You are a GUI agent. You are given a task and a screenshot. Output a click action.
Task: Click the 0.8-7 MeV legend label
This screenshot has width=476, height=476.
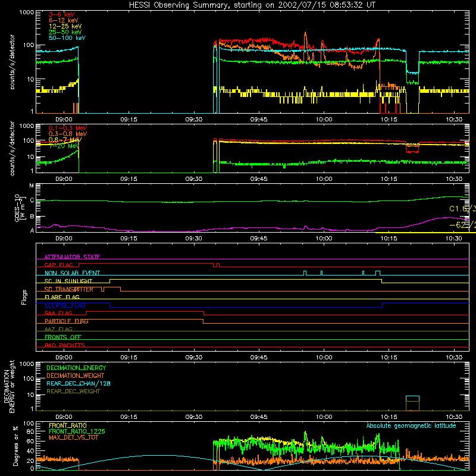(x=65, y=140)
